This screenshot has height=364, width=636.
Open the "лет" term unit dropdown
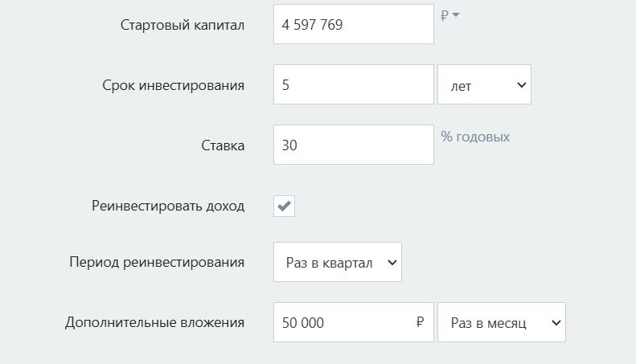484,84
